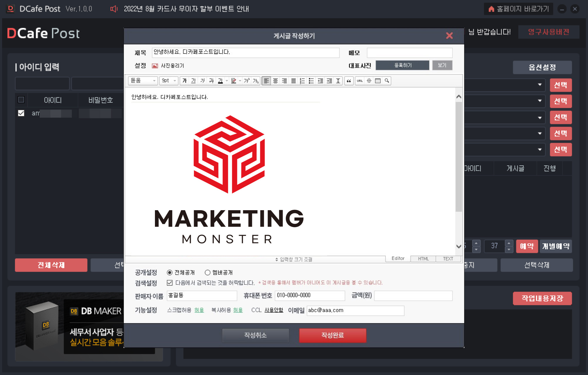The height and width of the screenshot is (375, 588).
Task: Insert numbered list
Action: pyautogui.click(x=302, y=81)
